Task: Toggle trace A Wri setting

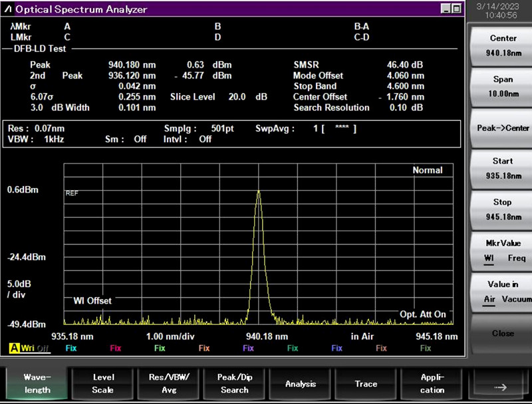Action: [x=27, y=348]
